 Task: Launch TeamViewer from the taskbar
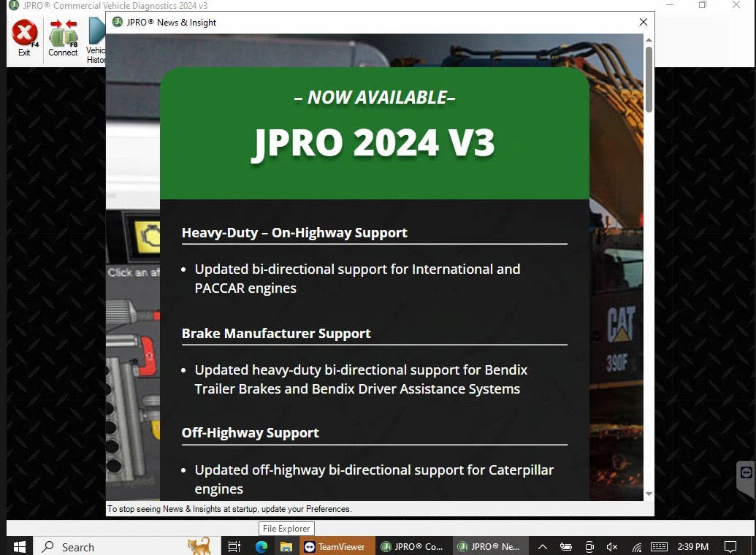pyautogui.click(x=337, y=546)
